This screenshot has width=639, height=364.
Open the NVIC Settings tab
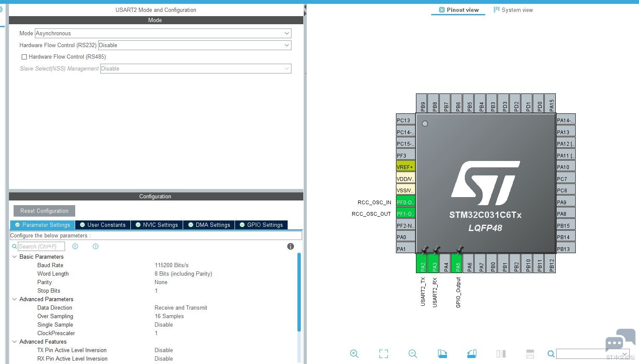tap(157, 225)
